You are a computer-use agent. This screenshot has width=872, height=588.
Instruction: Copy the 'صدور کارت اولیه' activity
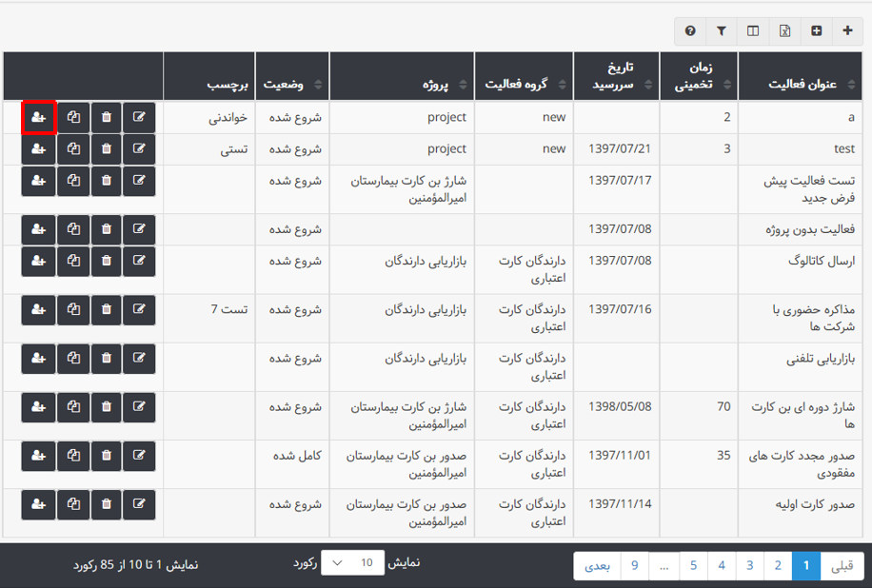click(73, 503)
